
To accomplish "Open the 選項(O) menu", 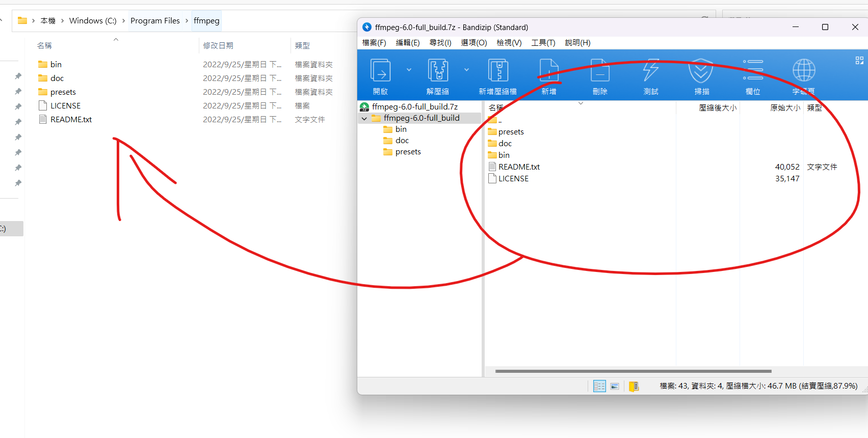I will click(x=474, y=43).
